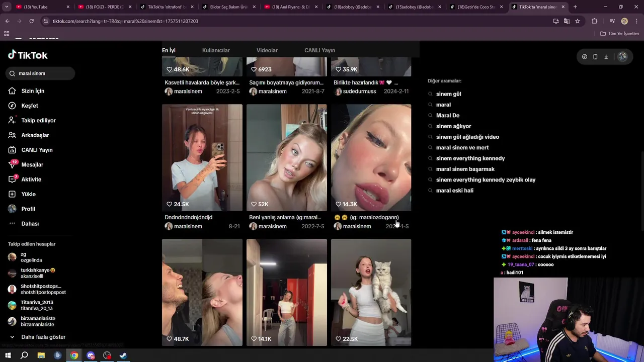The height and width of the screenshot is (362, 644).
Task: Search suggestion maral sinem ve mert
Action: (462, 148)
